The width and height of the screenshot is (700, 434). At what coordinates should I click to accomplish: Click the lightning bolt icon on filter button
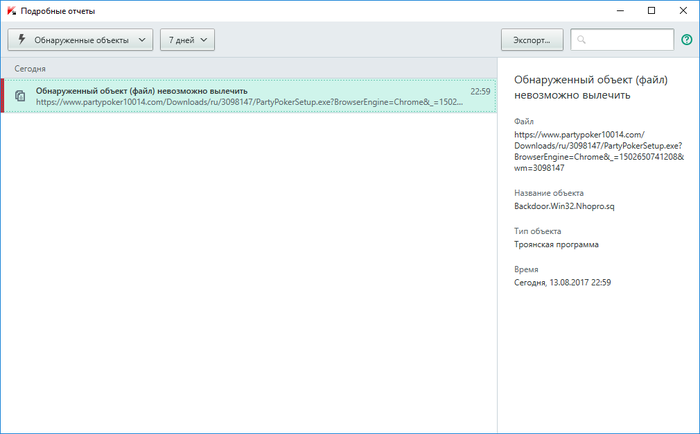point(21,39)
